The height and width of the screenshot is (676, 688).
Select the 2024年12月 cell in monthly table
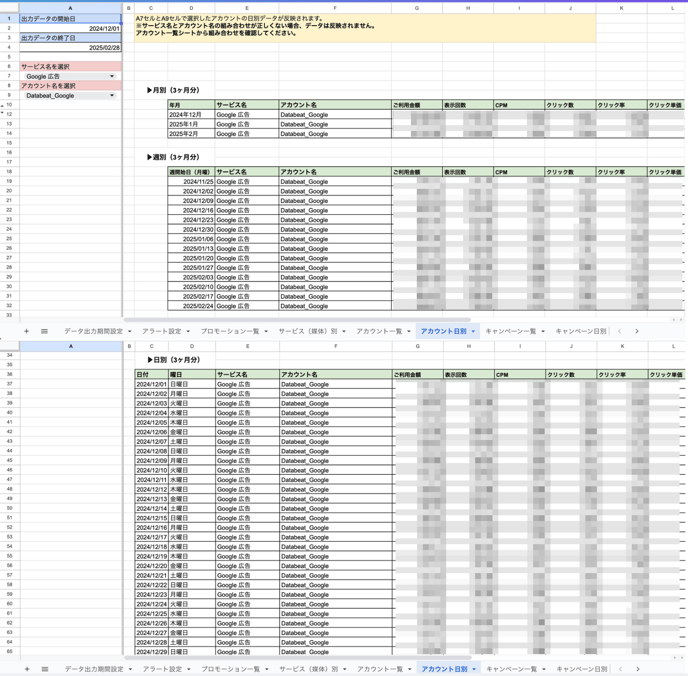tap(191, 114)
